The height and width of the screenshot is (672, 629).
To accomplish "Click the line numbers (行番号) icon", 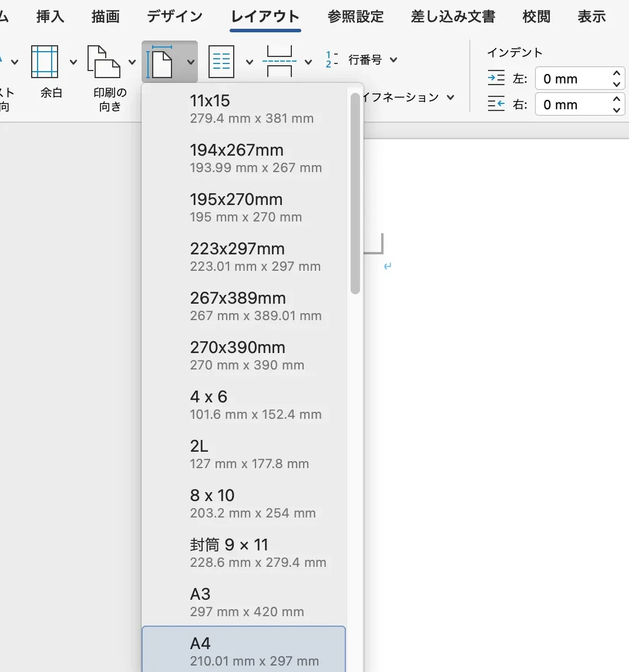I will pos(332,60).
